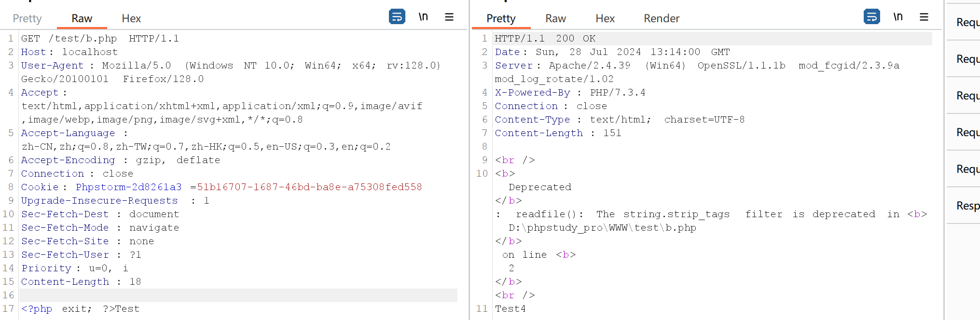The image size is (980, 320).
Task: Toggle word wrap in the response viewer
Action: click(x=871, y=17)
